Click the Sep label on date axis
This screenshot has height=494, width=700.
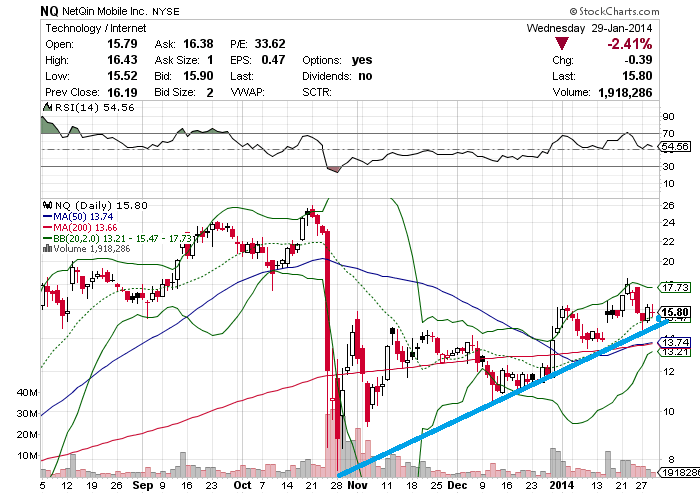pos(142,486)
